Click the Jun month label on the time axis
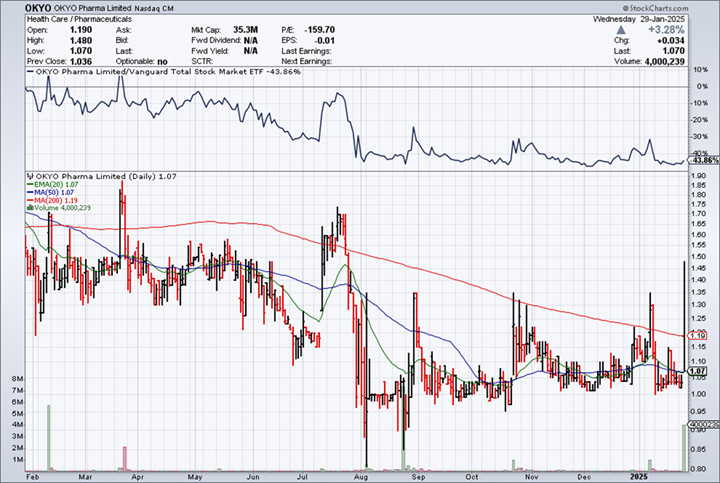The height and width of the screenshot is (483, 720). (x=253, y=477)
